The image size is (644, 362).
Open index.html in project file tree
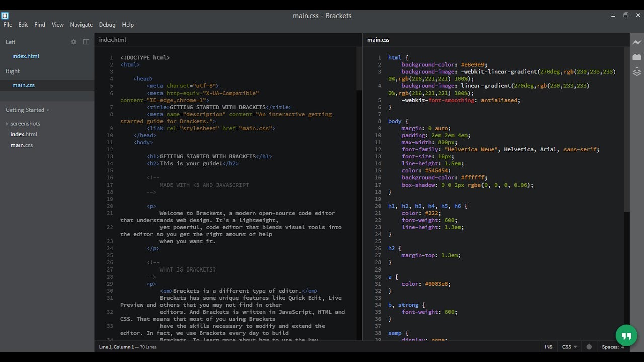[24, 134]
